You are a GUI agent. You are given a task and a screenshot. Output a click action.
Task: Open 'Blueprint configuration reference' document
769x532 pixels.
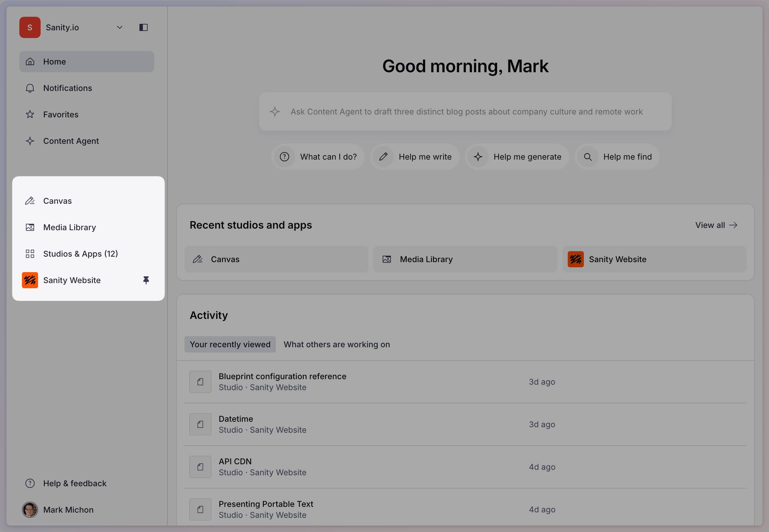[x=465, y=382]
